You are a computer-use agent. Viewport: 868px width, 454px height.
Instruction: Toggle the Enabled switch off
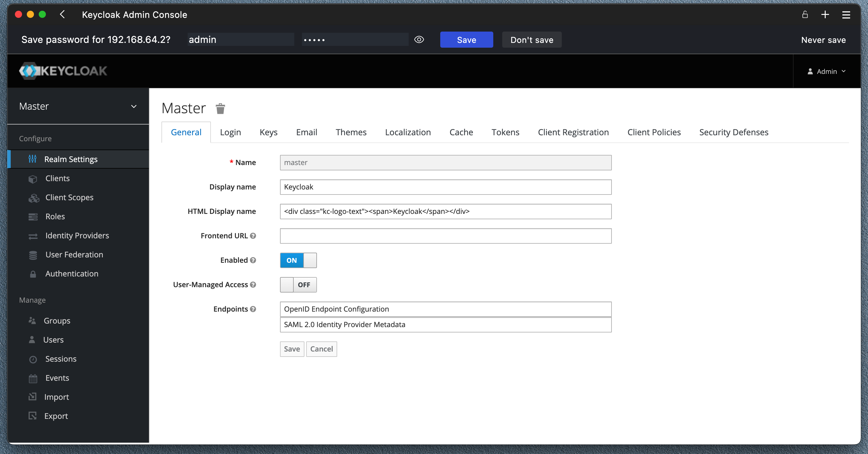pos(298,260)
